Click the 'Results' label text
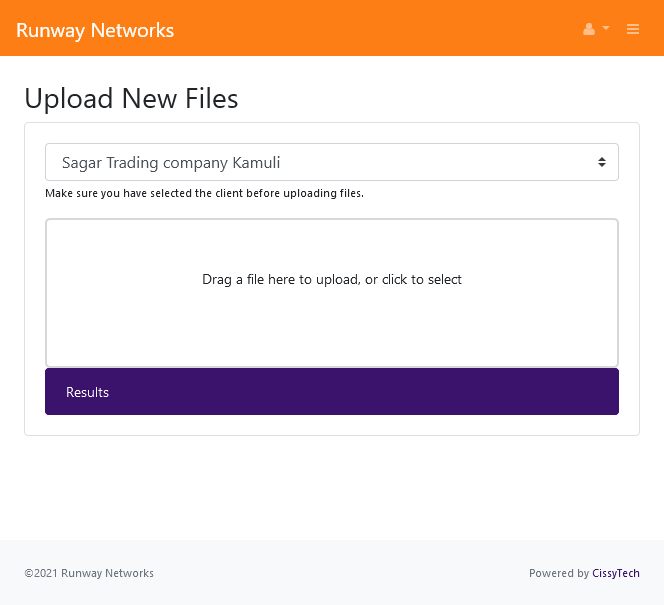The image size is (664, 605). 87,392
